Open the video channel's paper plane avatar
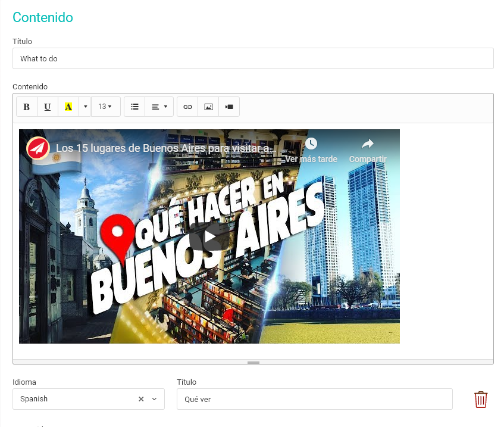Viewport: 504px width, 427px height. tap(38, 148)
